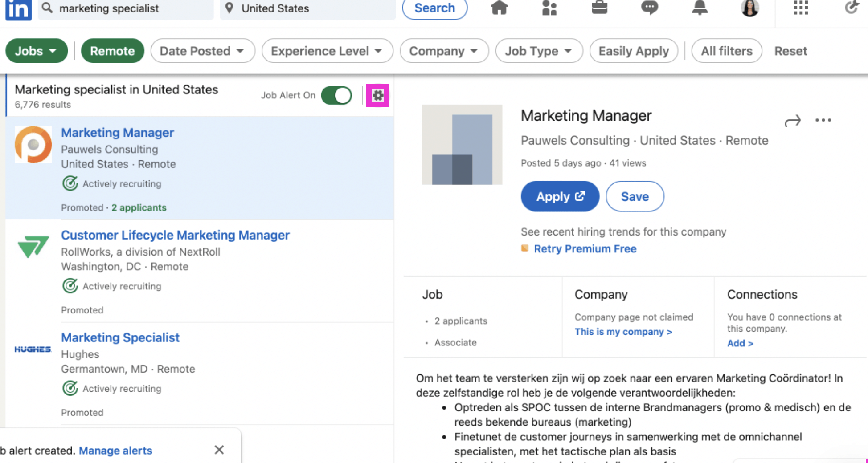
Task: Click the magnifier icon in search box
Action: pos(47,8)
